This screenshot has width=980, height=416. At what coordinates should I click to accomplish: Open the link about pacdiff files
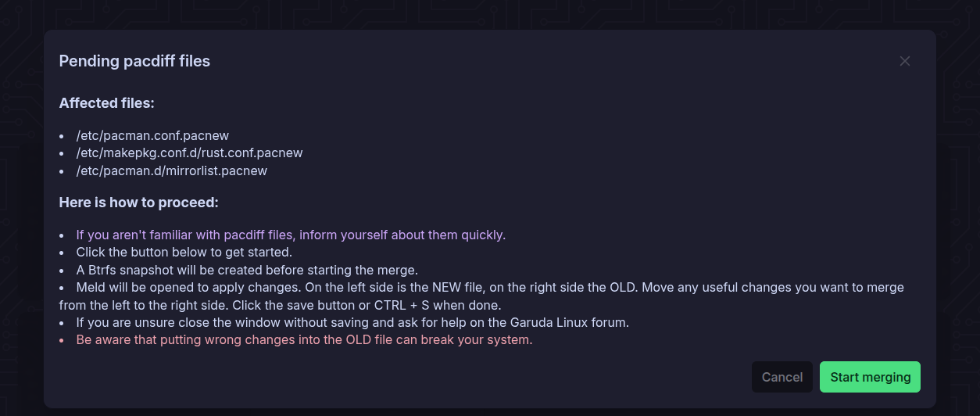coord(290,235)
